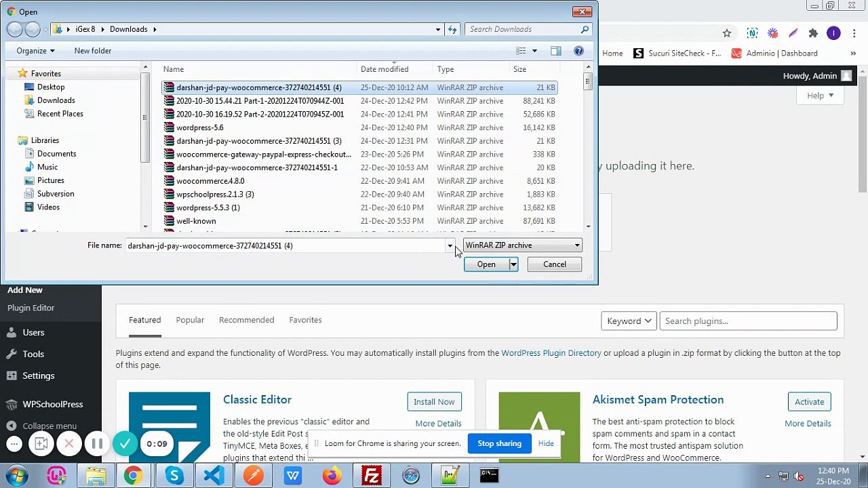The image size is (868, 488).
Task: Select Videos library in navigation pane
Action: [48, 207]
